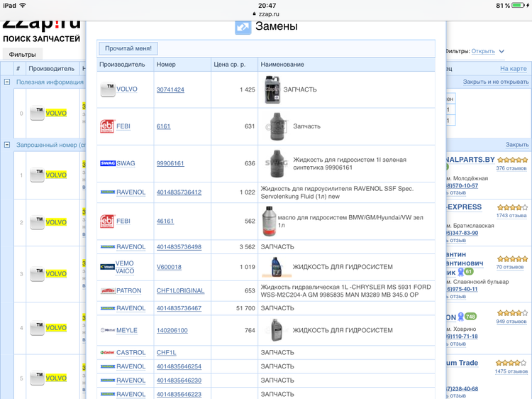Image resolution: width=532 pixels, height=399 pixels.
Task: Open the RAVENOL 4014835736412 number link
Action: (x=179, y=192)
